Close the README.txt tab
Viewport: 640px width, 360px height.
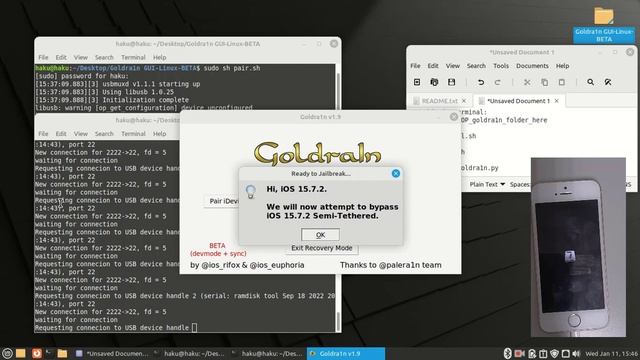point(464,100)
